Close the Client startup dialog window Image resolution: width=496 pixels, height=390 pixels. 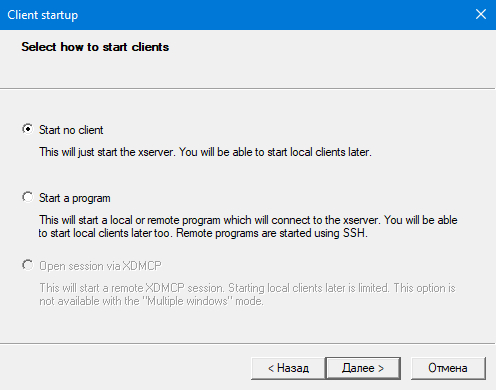pyautogui.click(x=481, y=14)
